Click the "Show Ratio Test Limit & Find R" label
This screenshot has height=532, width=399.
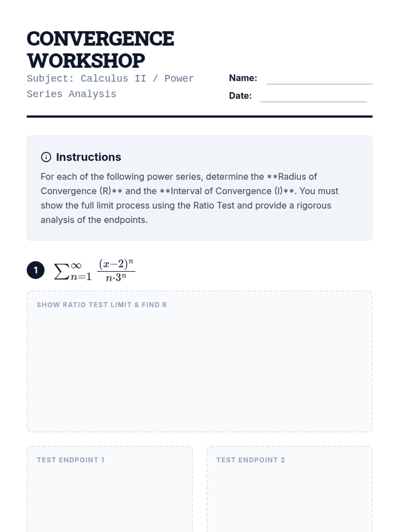[101, 305]
